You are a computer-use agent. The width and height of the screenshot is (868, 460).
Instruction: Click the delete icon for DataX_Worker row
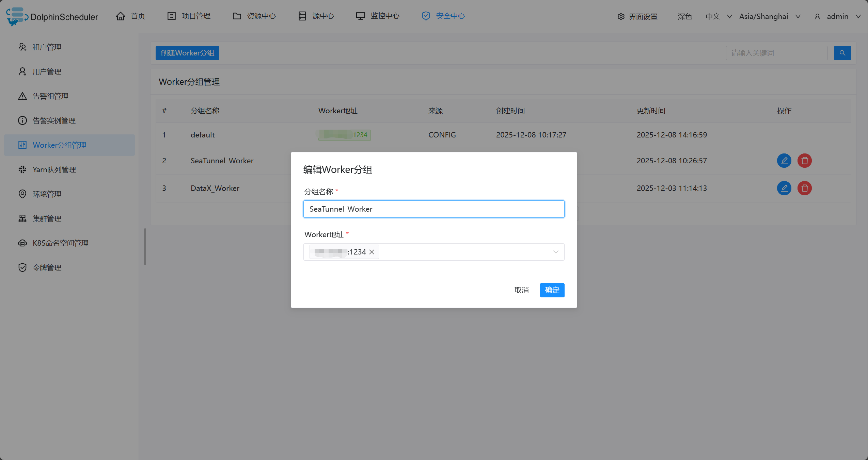tap(804, 188)
